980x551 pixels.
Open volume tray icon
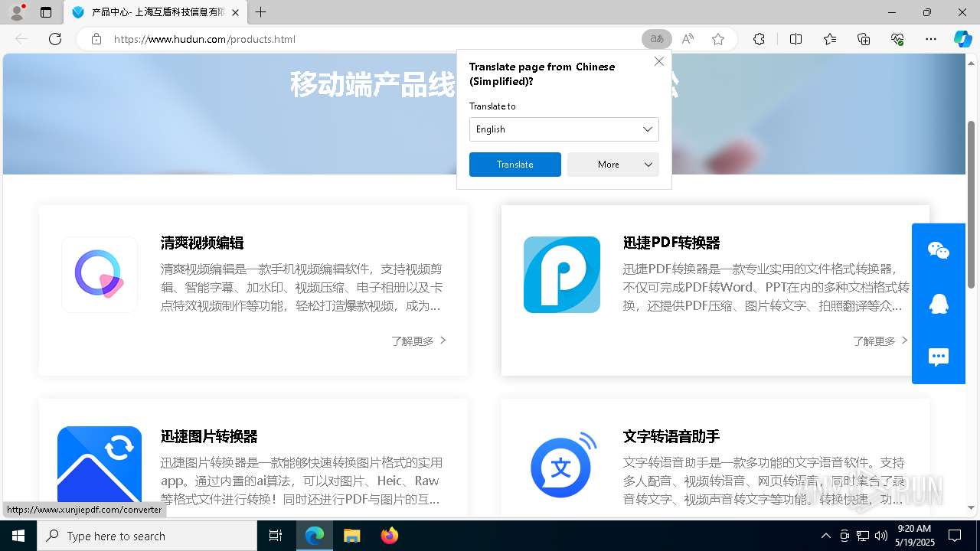(x=881, y=536)
